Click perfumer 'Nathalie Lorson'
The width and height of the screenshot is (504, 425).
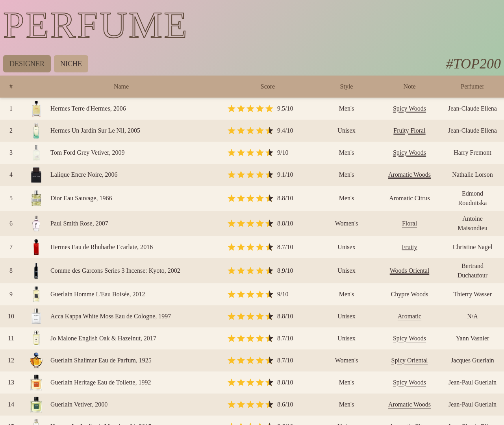[x=472, y=175]
